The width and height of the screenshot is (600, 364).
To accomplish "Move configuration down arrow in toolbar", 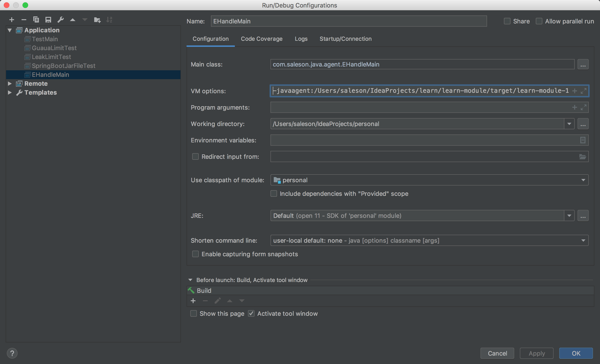I will click(85, 20).
